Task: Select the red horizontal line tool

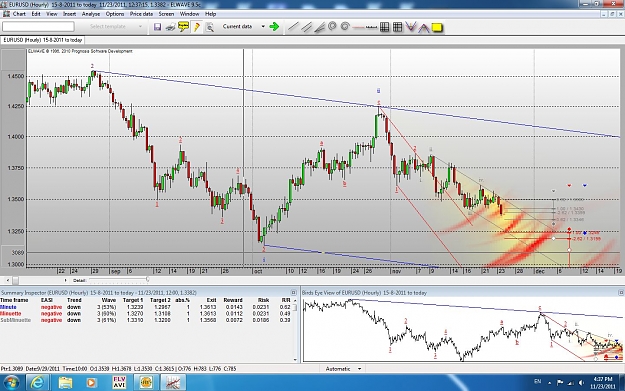Action: click(x=358, y=28)
